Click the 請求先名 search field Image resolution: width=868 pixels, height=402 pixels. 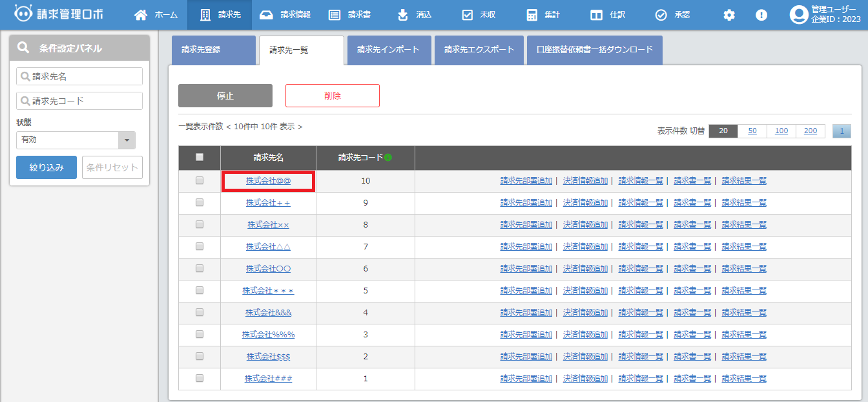[79, 76]
